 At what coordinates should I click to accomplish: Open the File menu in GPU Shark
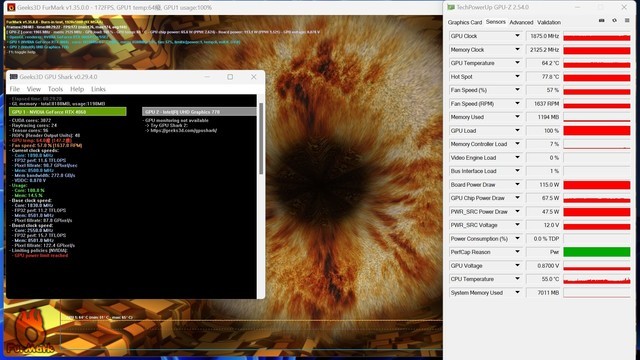pyautogui.click(x=15, y=89)
